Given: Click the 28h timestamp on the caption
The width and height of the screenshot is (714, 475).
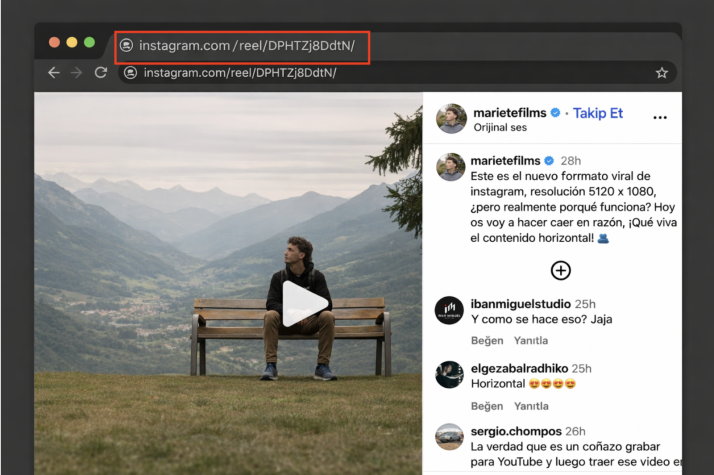Looking at the screenshot, I should (571, 161).
